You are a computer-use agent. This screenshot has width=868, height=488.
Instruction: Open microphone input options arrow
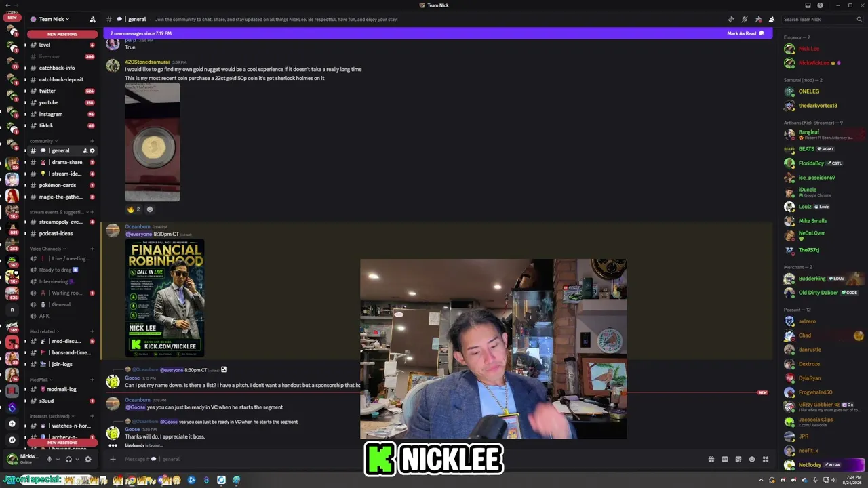pos(57,459)
